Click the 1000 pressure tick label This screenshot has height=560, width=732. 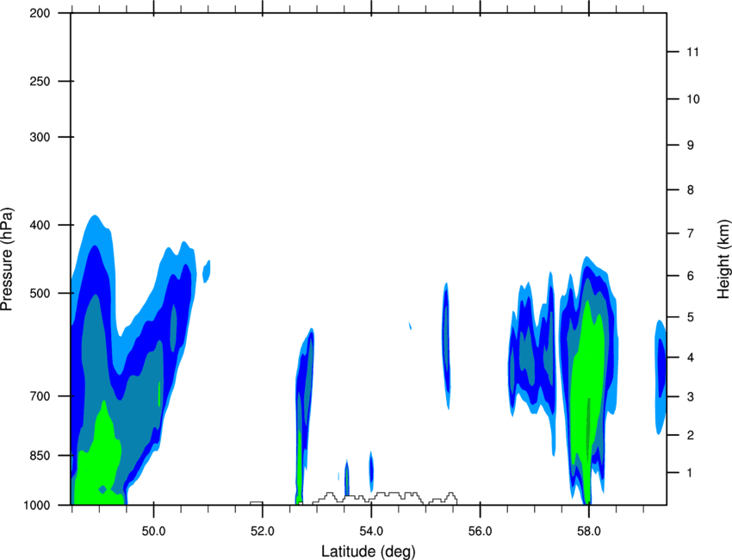pyautogui.click(x=36, y=506)
